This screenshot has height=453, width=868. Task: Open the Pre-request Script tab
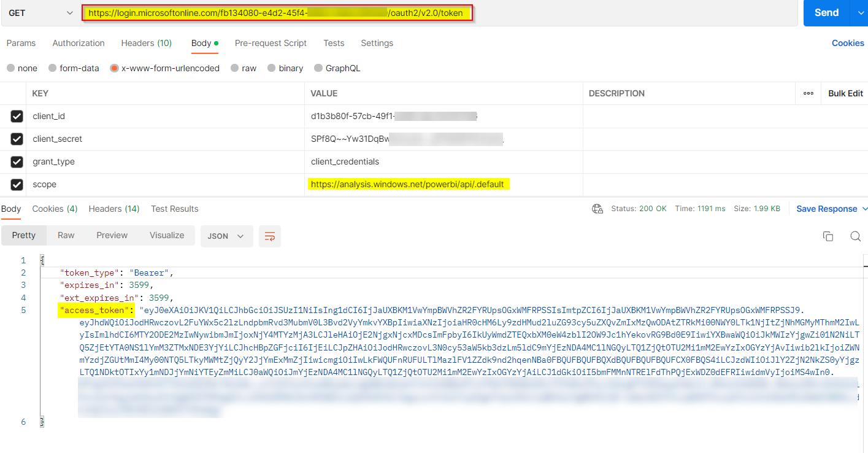pos(271,43)
